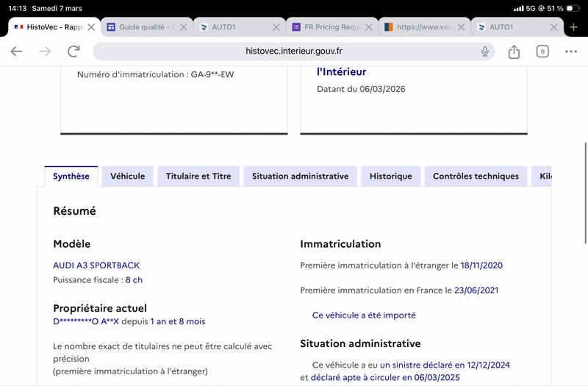This screenshot has width=588, height=386.
Task: Tap the 14:13 clock in status bar
Action: click(17, 8)
